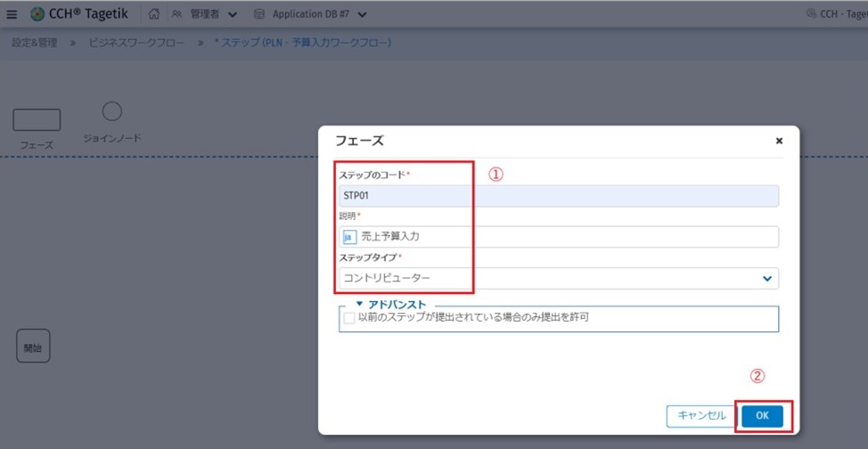This screenshot has height=449, width=868.
Task: Go to the home page icon
Action: pos(153,14)
